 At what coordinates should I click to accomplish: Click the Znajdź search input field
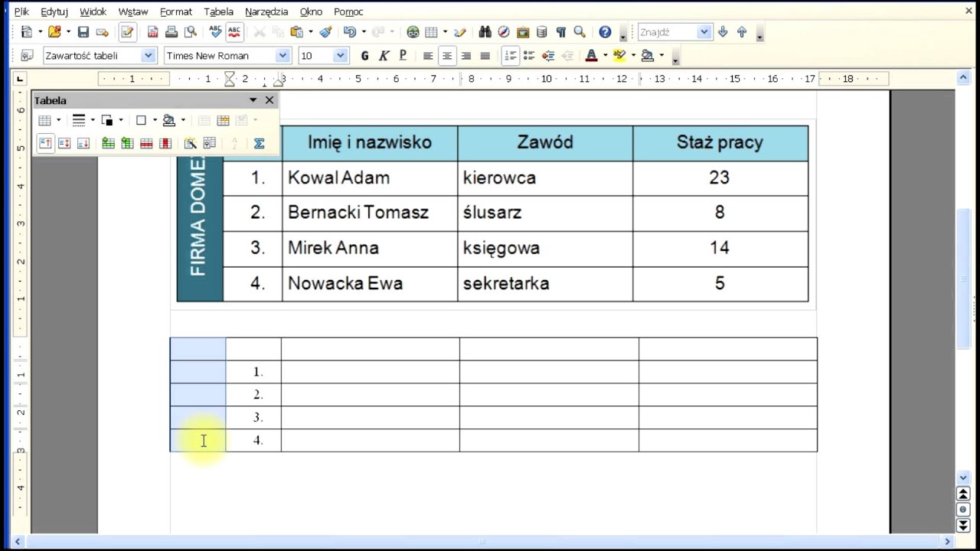(667, 32)
